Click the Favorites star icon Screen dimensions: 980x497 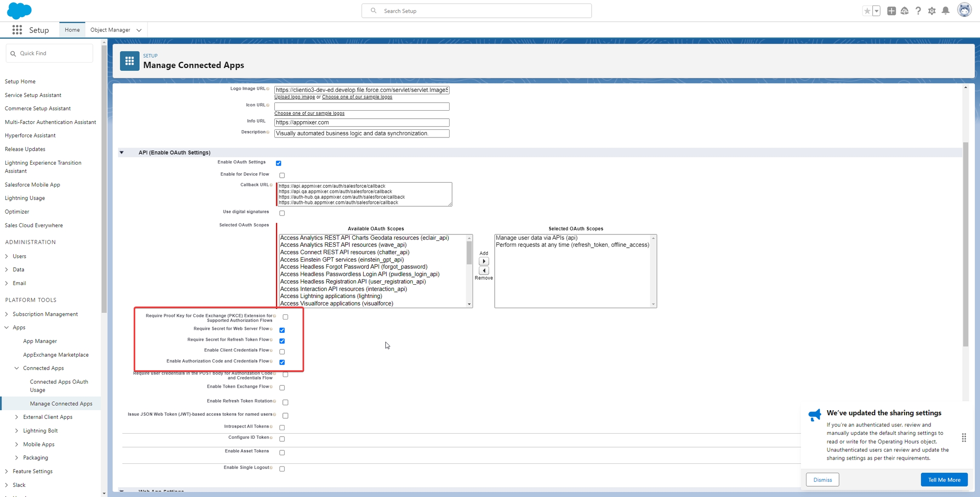click(867, 11)
